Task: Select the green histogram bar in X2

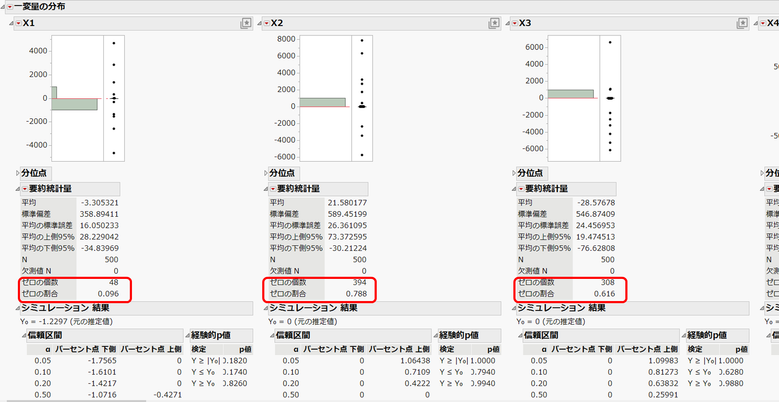Action: 322,102
